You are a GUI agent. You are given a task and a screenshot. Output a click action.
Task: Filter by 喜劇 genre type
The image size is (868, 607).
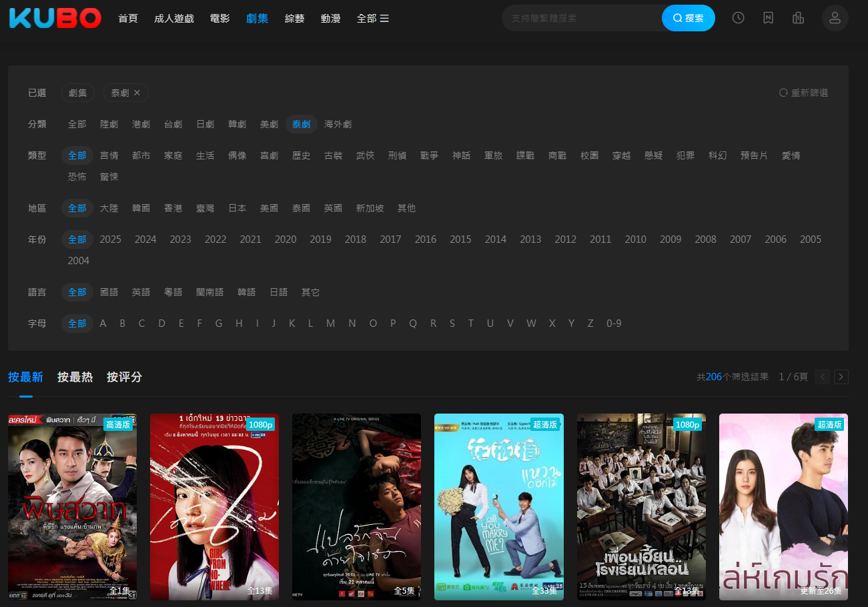[269, 155]
